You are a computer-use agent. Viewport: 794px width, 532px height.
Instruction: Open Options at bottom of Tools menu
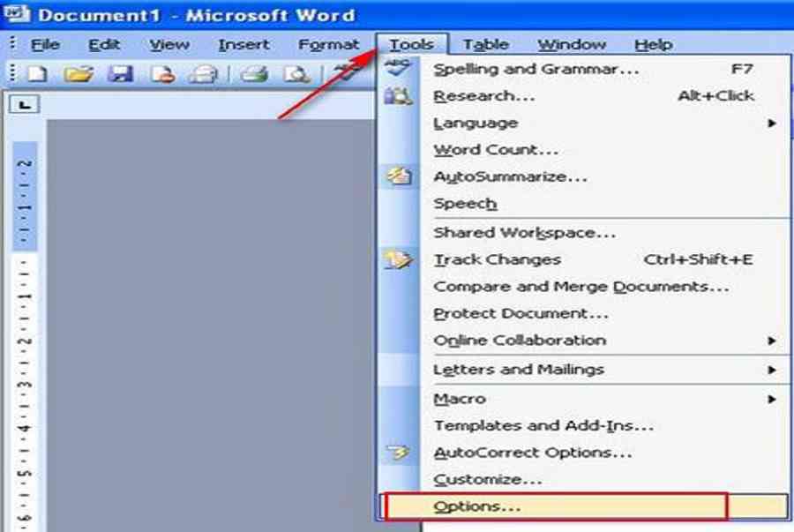[584, 506]
